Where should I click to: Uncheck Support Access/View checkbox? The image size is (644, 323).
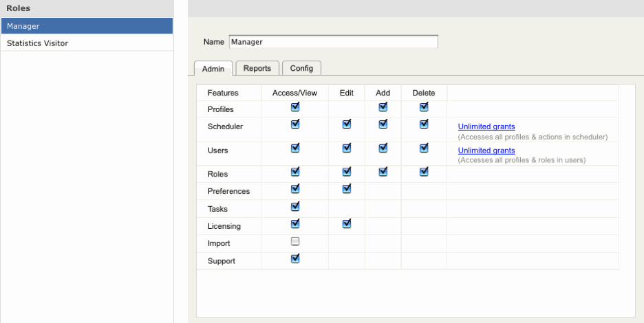pyautogui.click(x=295, y=259)
